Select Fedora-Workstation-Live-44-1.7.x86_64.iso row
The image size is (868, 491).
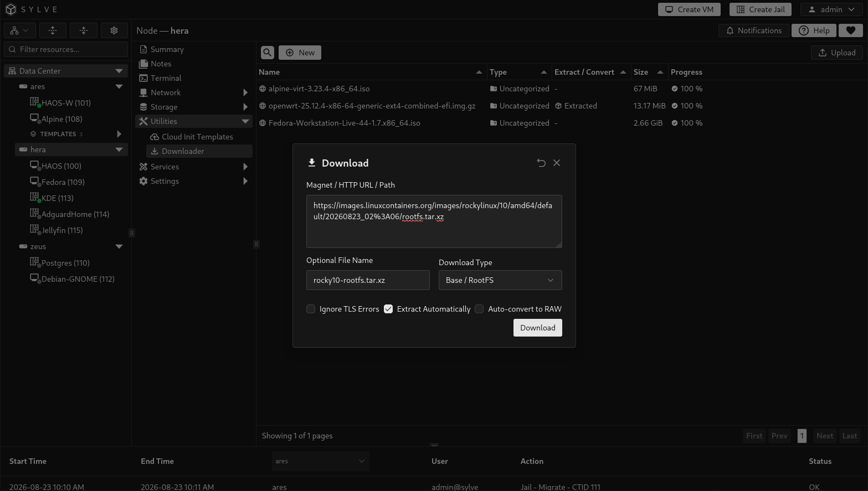(x=562, y=123)
